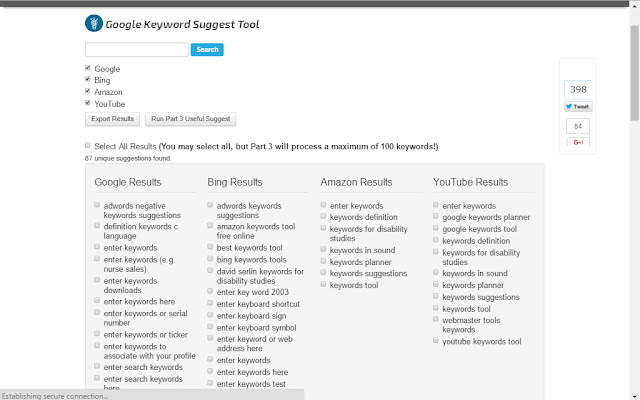Viewport: 640px width, 400px height.
Task: Check 'keywords in sound' in YouTube Results
Action: coord(436,272)
